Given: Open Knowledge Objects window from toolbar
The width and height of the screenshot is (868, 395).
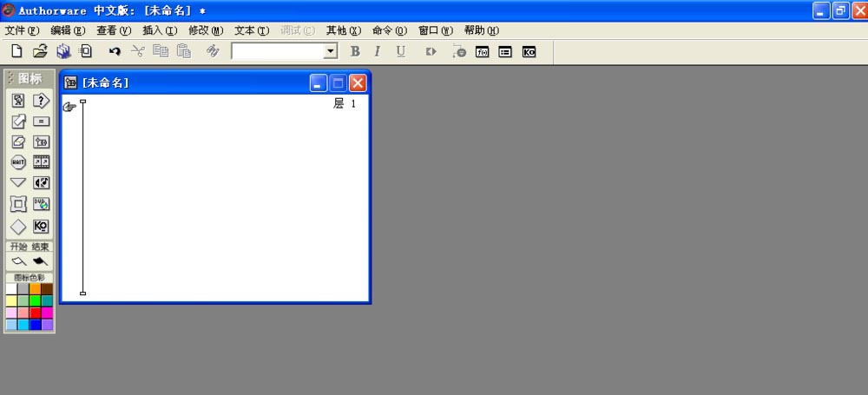Looking at the screenshot, I should (529, 52).
